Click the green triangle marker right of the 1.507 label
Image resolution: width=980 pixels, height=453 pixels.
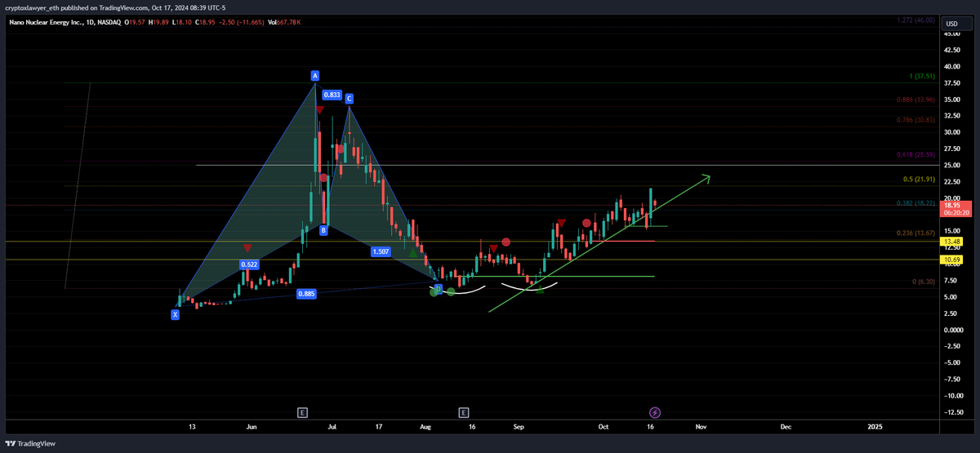(412, 255)
